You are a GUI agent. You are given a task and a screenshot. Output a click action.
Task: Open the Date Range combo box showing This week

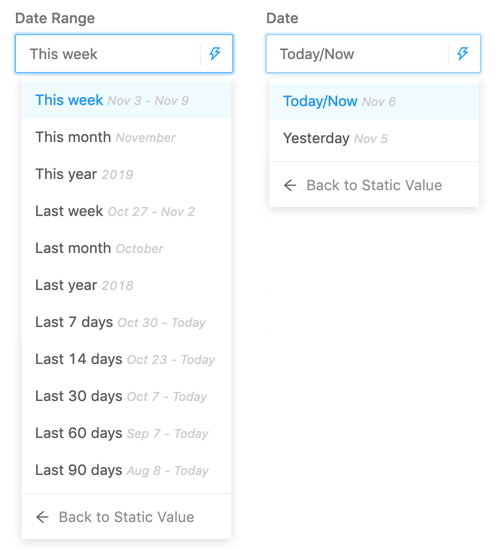(124, 54)
